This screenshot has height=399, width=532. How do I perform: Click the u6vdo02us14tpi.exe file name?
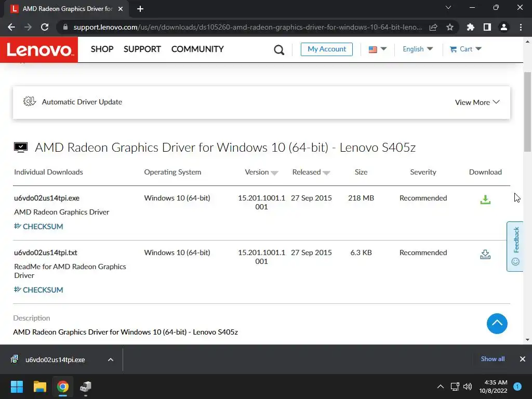point(46,198)
